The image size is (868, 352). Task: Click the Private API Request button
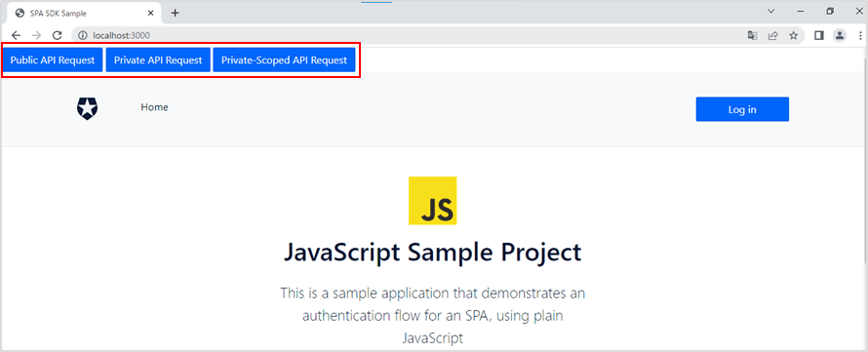click(158, 60)
